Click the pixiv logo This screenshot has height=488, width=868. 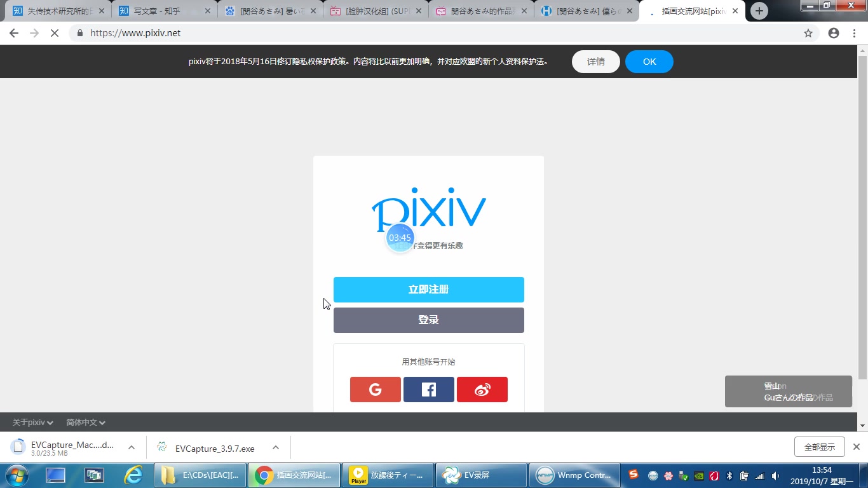pos(429,208)
